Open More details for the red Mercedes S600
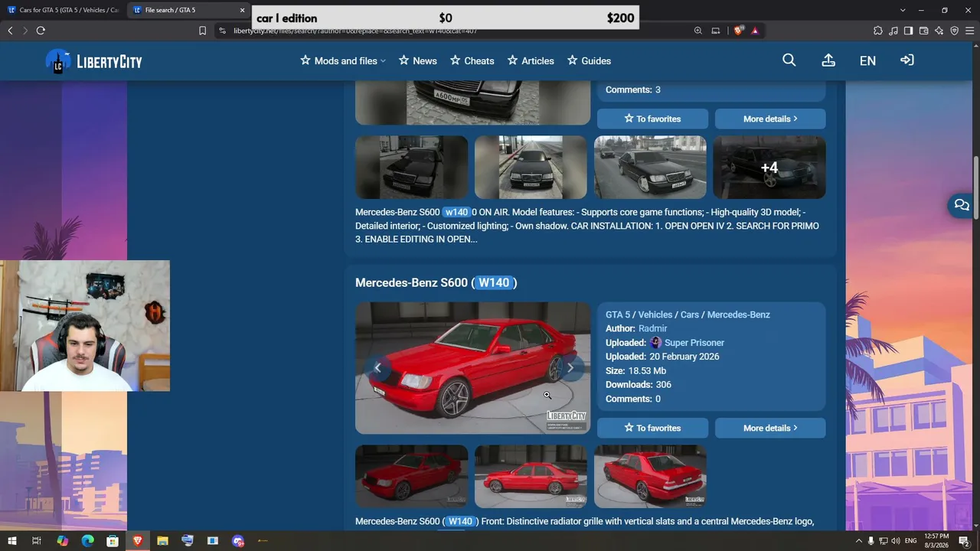The width and height of the screenshot is (980, 551). click(770, 428)
